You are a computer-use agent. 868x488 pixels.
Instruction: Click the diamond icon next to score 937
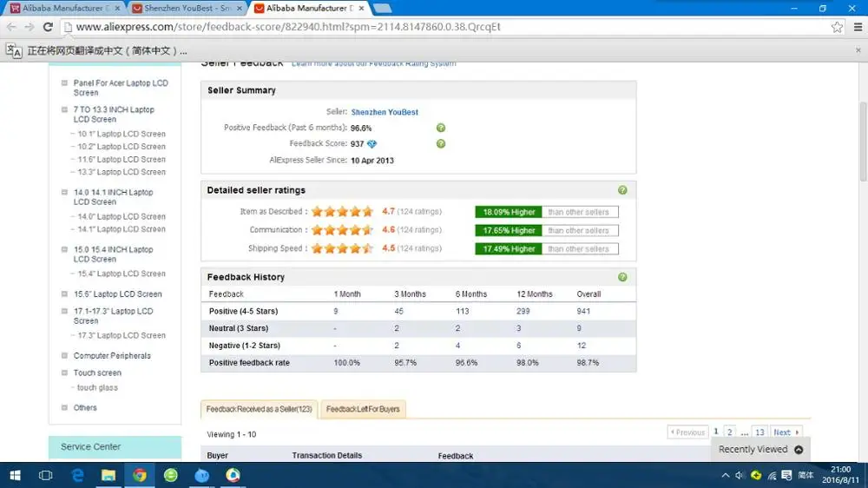tap(372, 144)
